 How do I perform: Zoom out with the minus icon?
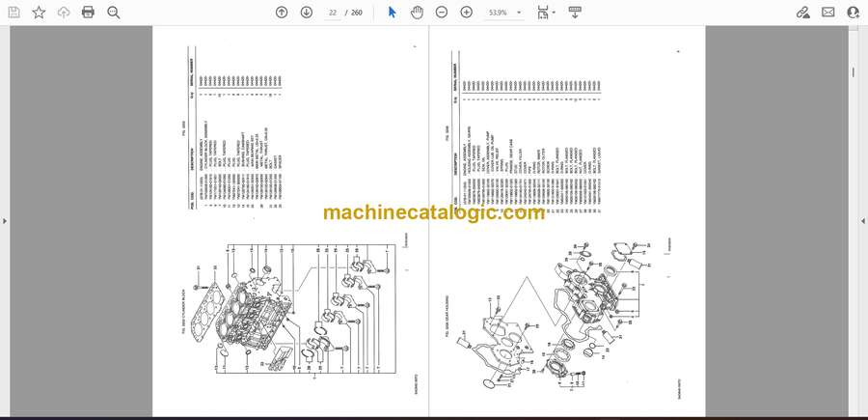click(x=441, y=13)
